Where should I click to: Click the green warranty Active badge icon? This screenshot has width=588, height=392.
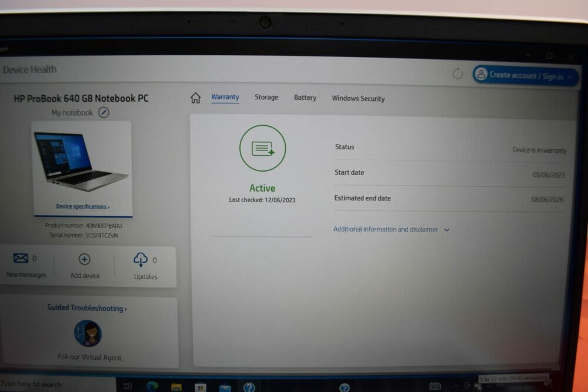(x=262, y=149)
